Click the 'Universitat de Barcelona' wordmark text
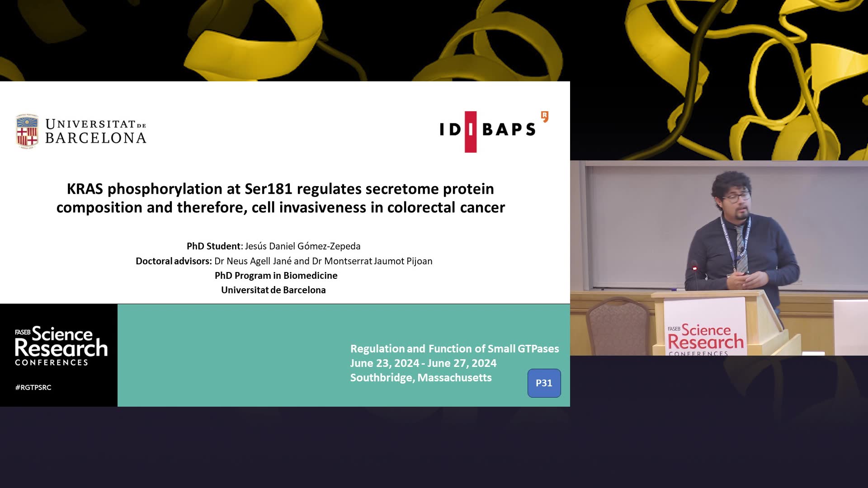868x488 pixels. 96,131
